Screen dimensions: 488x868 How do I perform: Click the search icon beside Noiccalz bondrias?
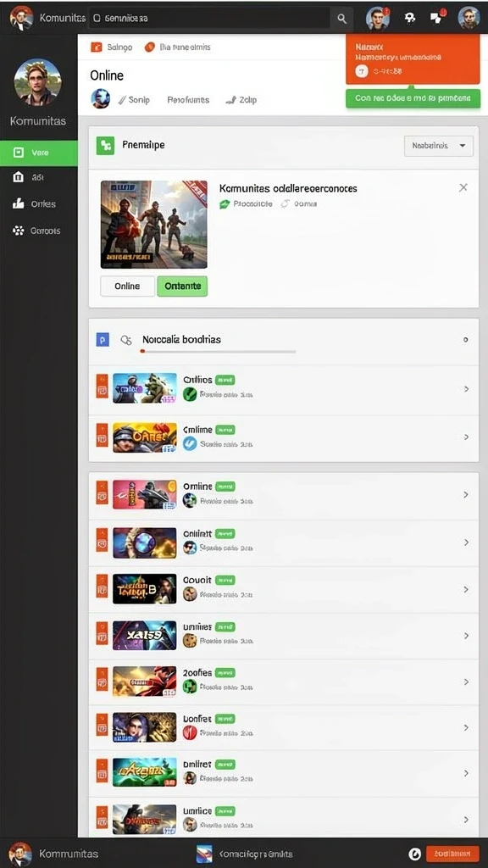click(x=126, y=340)
